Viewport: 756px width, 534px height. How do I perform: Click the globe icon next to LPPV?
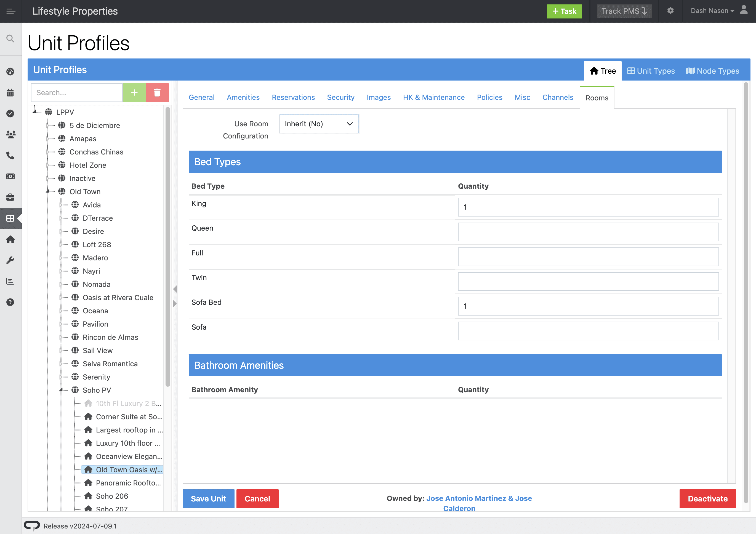pos(49,112)
